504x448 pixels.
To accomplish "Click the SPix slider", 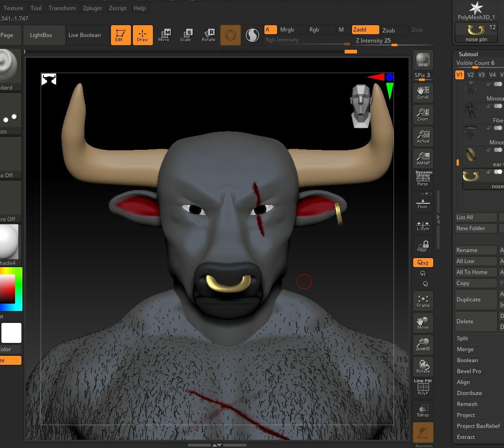I will point(422,76).
